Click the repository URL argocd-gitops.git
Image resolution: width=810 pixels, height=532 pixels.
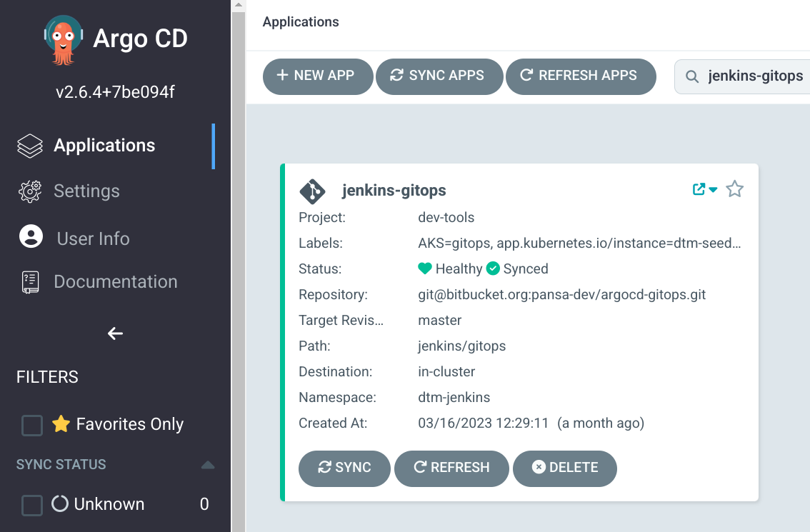pyautogui.click(x=561, y=295)
